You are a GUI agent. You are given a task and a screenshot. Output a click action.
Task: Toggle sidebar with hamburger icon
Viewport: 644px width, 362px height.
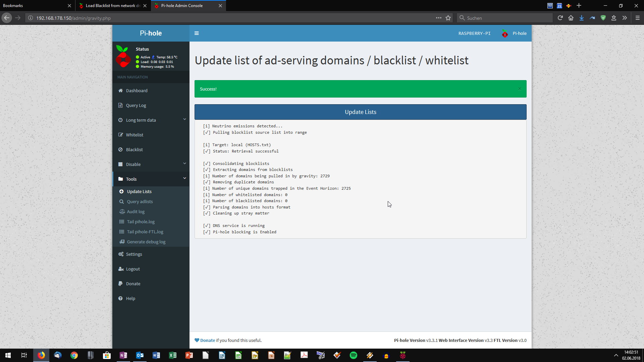pos(197,33)
